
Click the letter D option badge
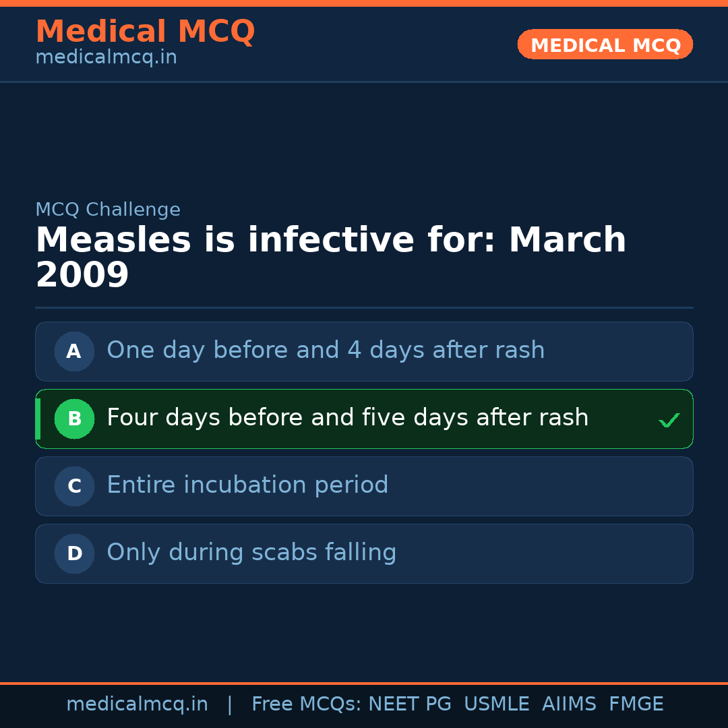click(x=74, y=553)
